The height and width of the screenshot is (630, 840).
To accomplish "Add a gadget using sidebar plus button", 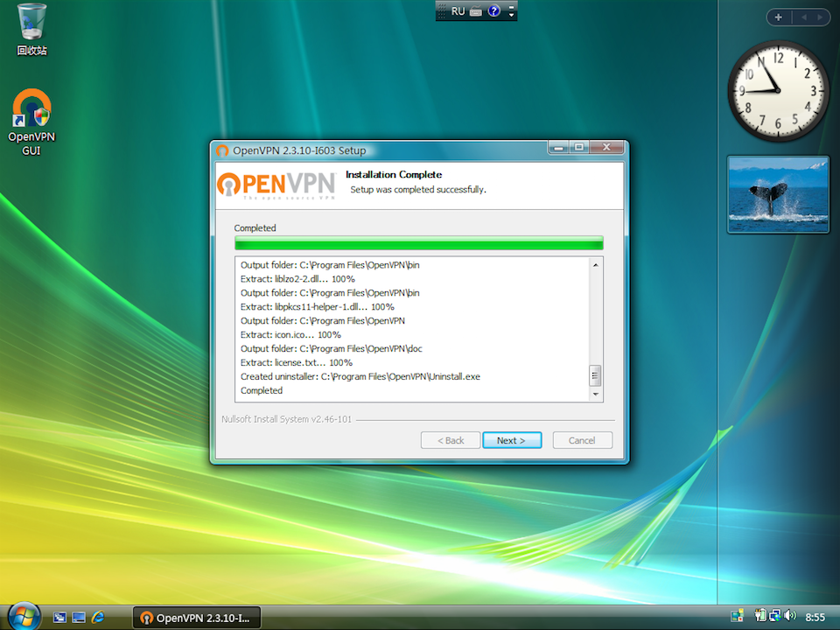I will [x=779, y=17].
